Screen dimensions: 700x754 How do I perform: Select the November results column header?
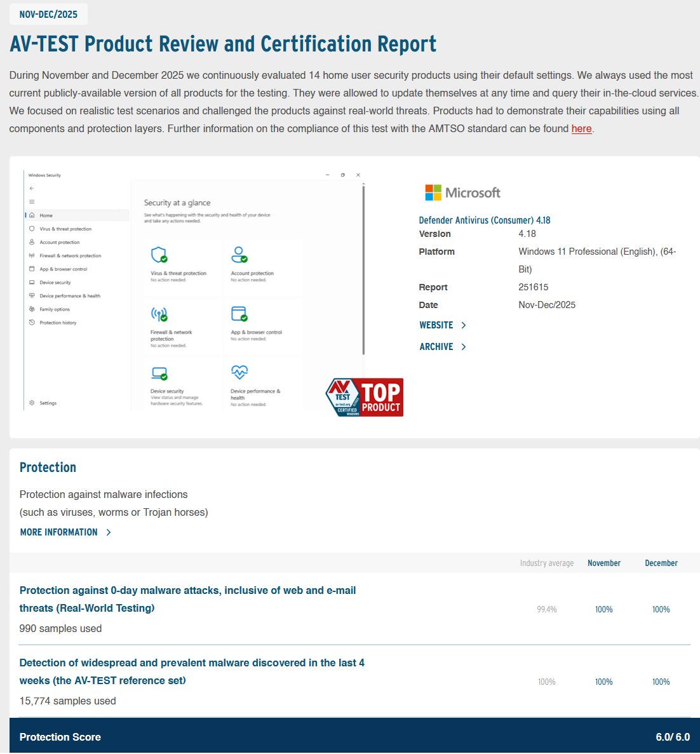603,563
